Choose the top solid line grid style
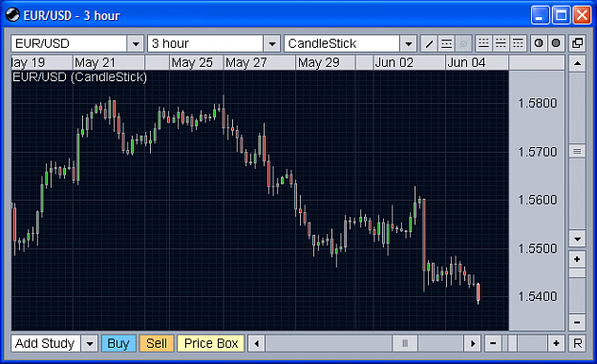The width and height of the screenshot is (597, 364). click(x=518, y=44)
